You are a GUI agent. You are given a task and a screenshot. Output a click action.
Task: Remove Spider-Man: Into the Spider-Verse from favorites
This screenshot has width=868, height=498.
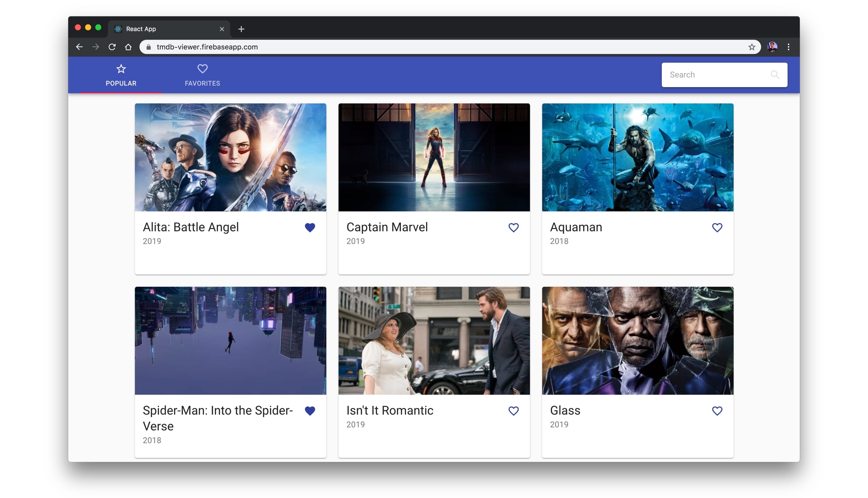(x=310, y=411)
